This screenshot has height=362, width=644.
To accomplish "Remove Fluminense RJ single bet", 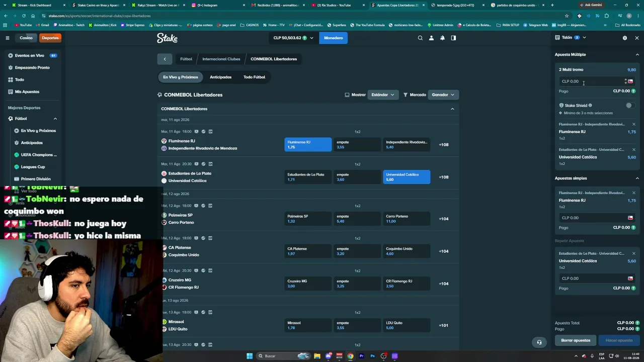I will 634,193.
